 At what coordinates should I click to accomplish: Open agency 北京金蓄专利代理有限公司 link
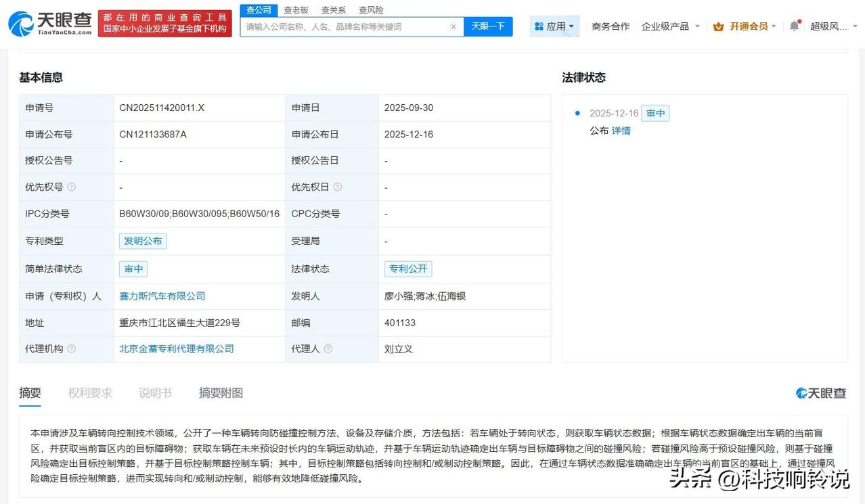coord(177,348)
